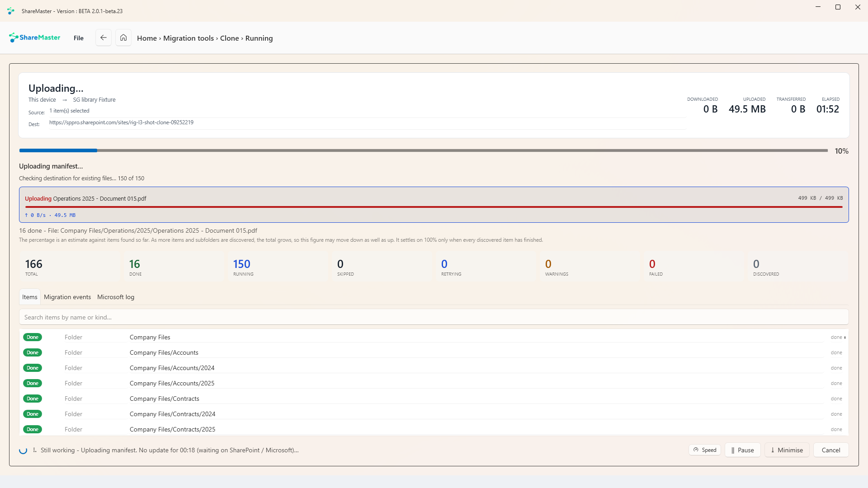Click Done badge for Company Files/Contracts/2025
868x488 pixels.
33,429
